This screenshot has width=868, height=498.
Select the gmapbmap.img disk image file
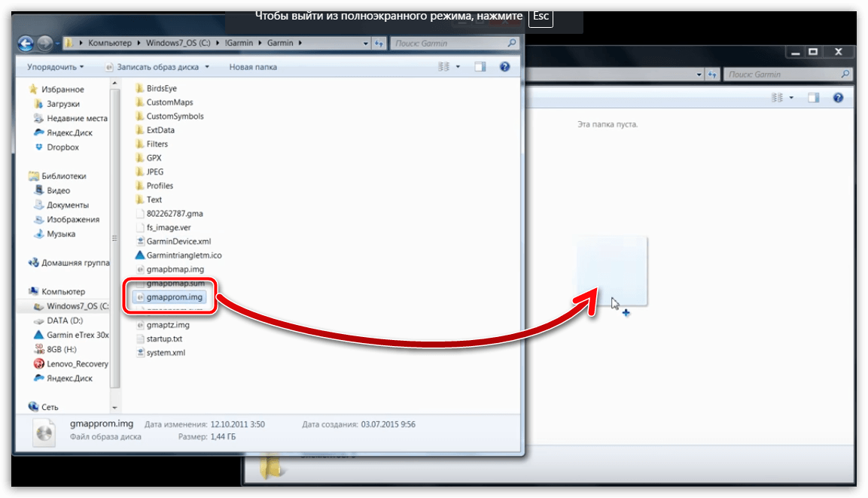tap(170, 269)
